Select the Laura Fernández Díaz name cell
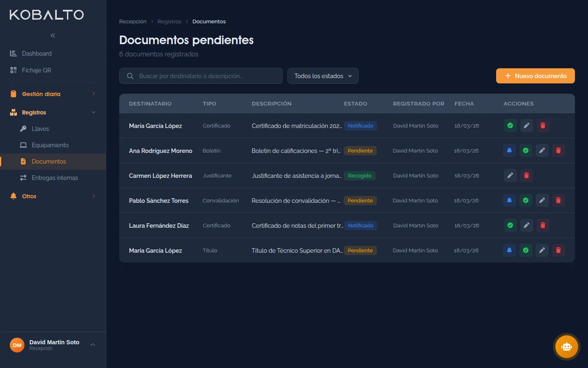Viewport: 588px width, 368px height. coord(159,226)
